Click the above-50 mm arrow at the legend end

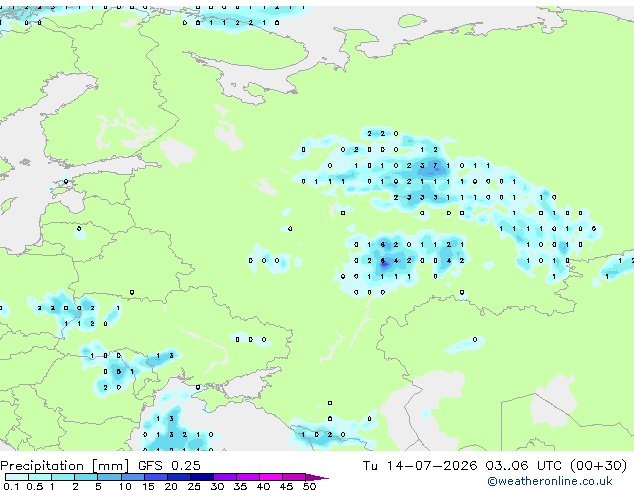(x=317, y=477)
